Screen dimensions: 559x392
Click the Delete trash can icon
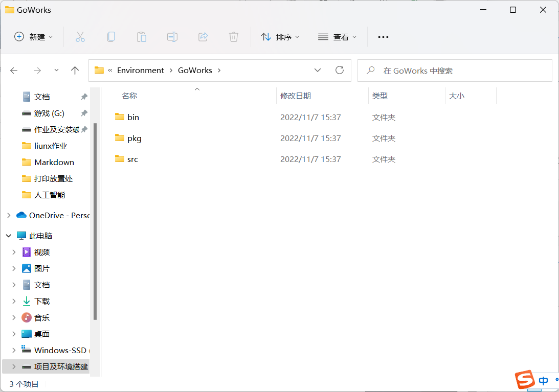(234, 37)
